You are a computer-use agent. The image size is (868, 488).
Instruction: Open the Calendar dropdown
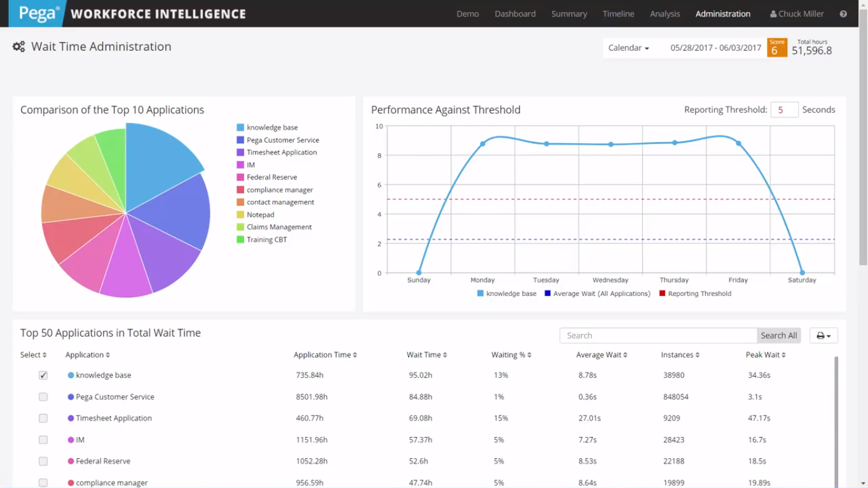(628, 48)
